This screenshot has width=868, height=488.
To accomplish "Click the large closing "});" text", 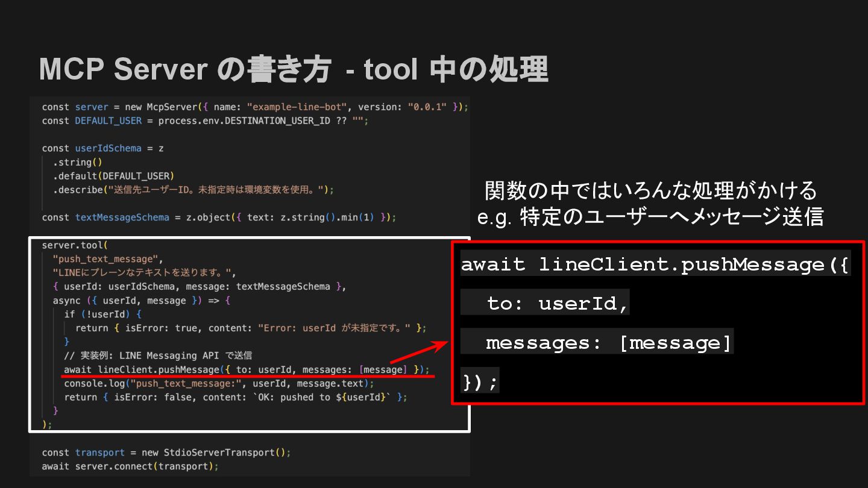I will click(480, 382).
